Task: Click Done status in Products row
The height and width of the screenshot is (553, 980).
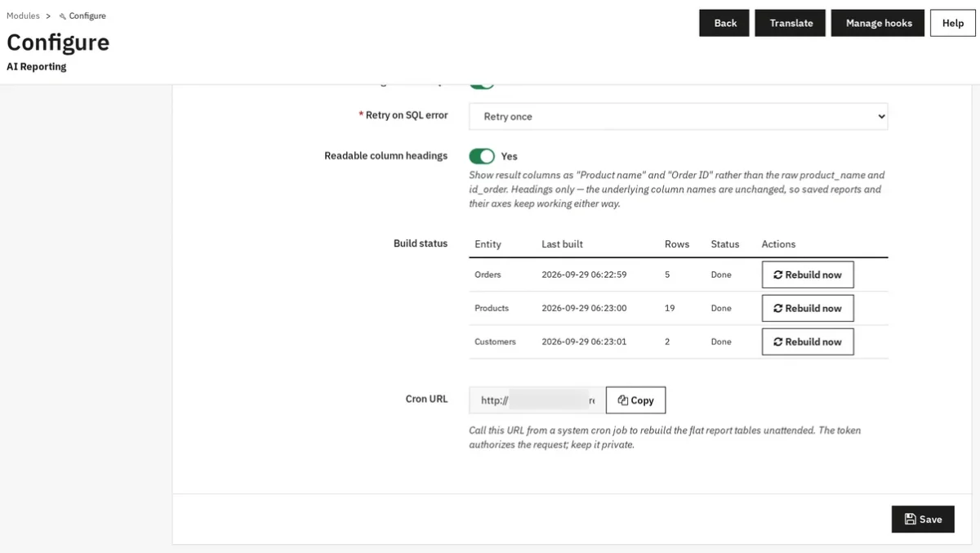Action: (x=721, y=308)
